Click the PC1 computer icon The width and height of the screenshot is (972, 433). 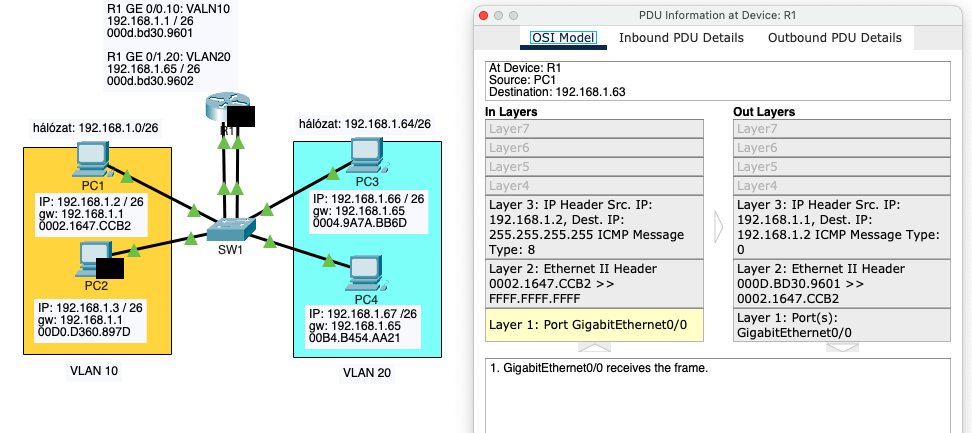click(x=92, y=160)
